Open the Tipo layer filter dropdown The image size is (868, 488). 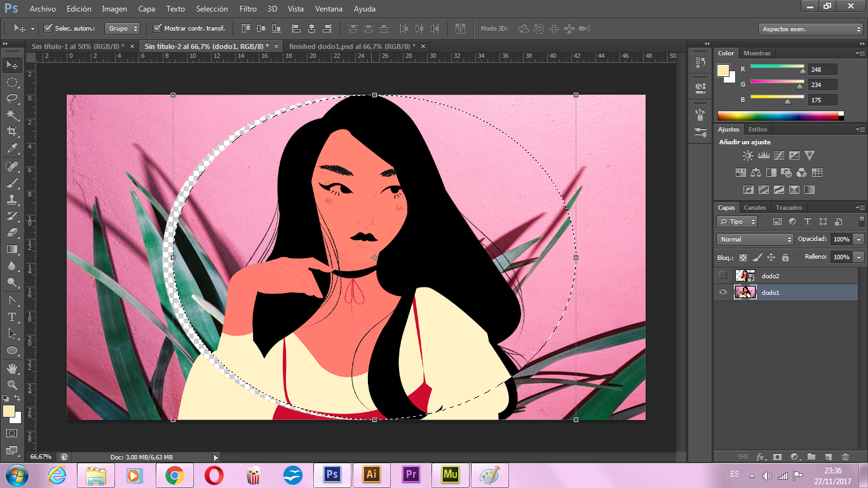pyautogui.click(x=737, y=222)
